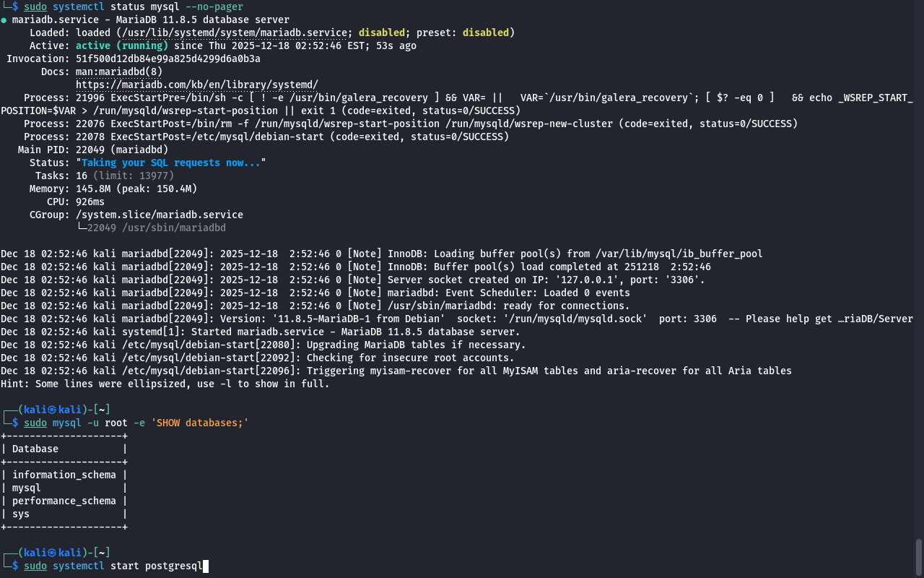Open the mariadb.com systemd documentation URL
924x578 pixels.
click(x=196, y=85)
